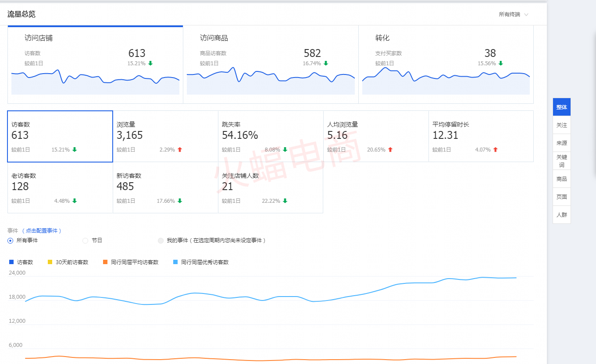Select the 我的事件 radio option
This screenshot has width=596, height=364.
point(161,240)
